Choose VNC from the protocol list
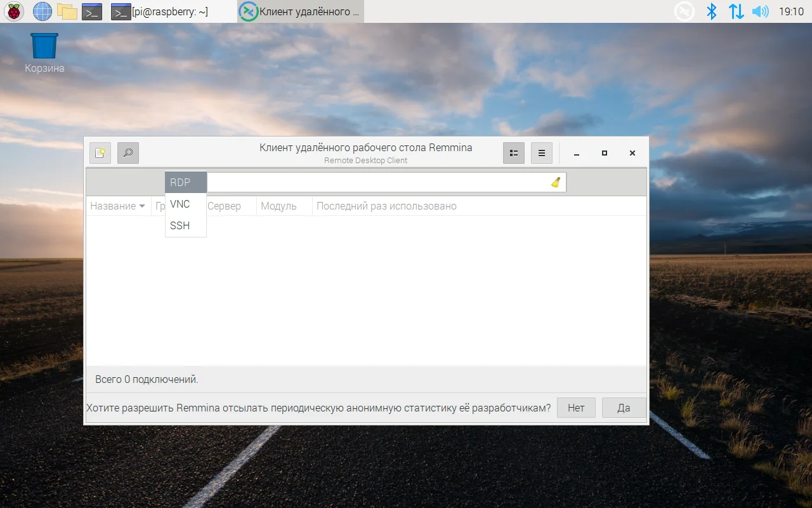812x508 pixels. click(x=186, y=204)
